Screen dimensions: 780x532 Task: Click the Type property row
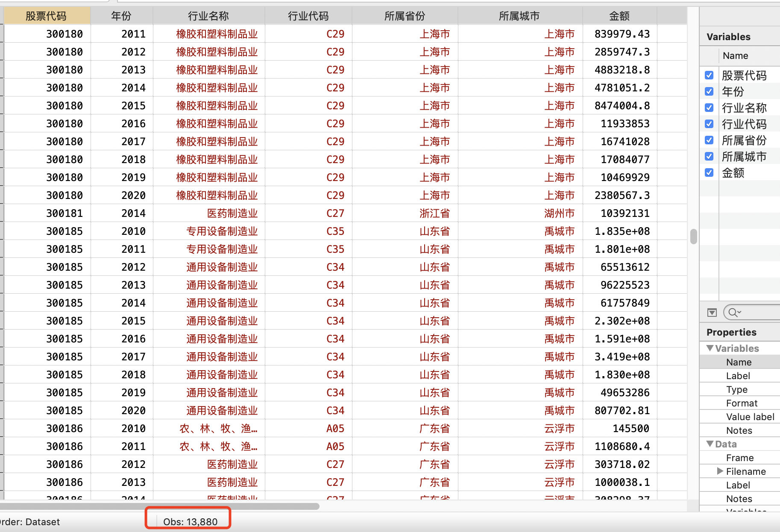click(x=739, y=389)
